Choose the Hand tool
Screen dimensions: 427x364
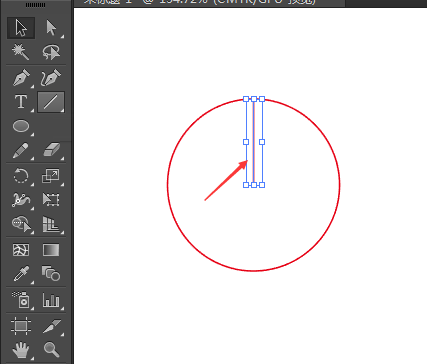coord(21,350)
